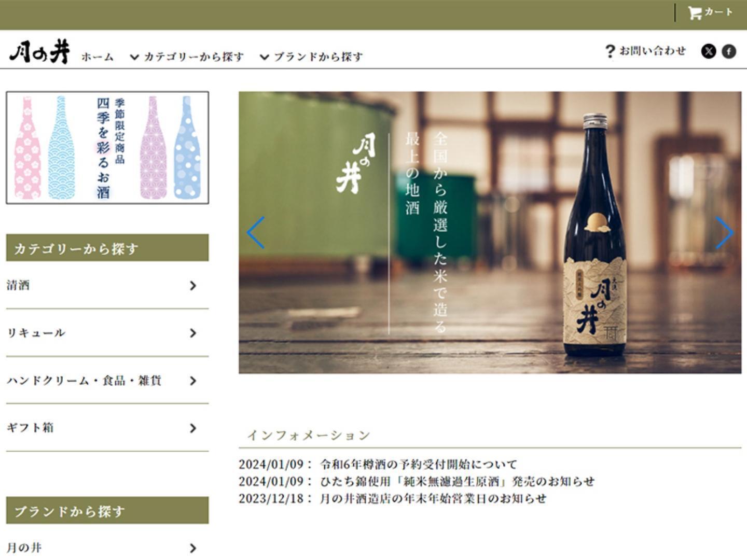
Task: Click the ブランドから探す sidebar heading
Action: [107, 511]
